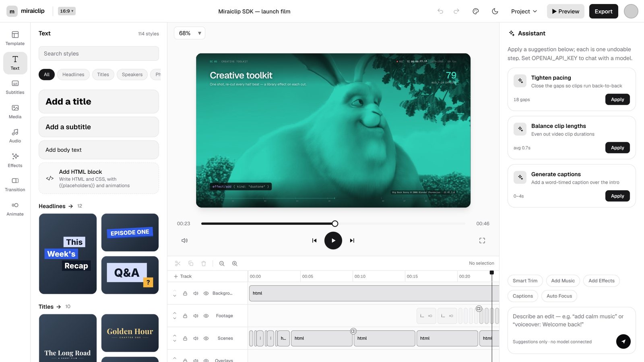644x362 pixels.
Task: Click Add a title style
Action: [x=99, y=101]
